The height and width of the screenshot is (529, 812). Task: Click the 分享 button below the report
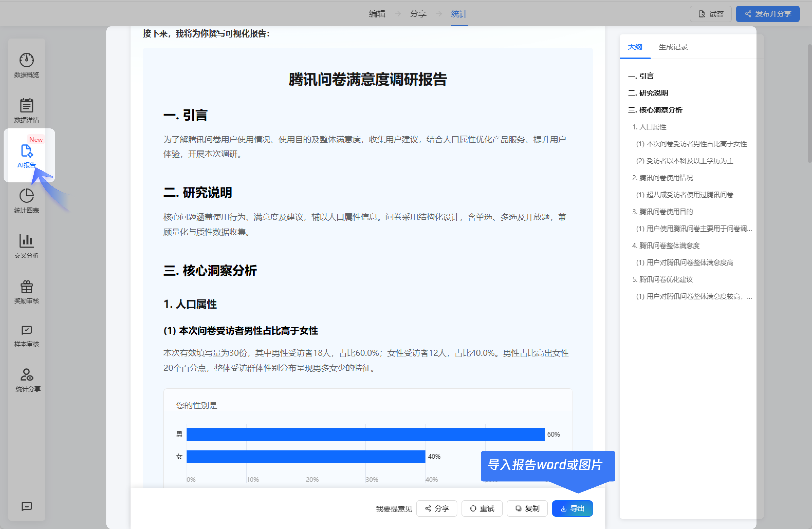point(437,508)
